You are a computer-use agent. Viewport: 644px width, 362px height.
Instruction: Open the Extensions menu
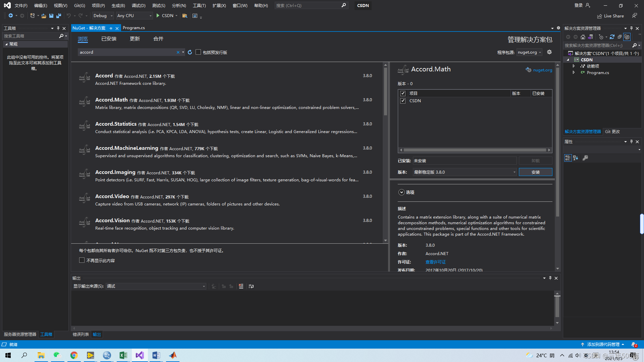(219, 6)
